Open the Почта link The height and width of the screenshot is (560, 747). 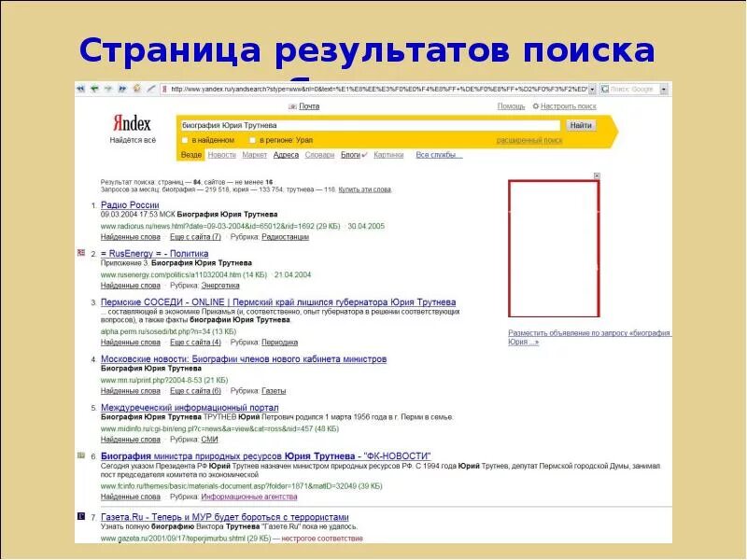pos(309,106)
